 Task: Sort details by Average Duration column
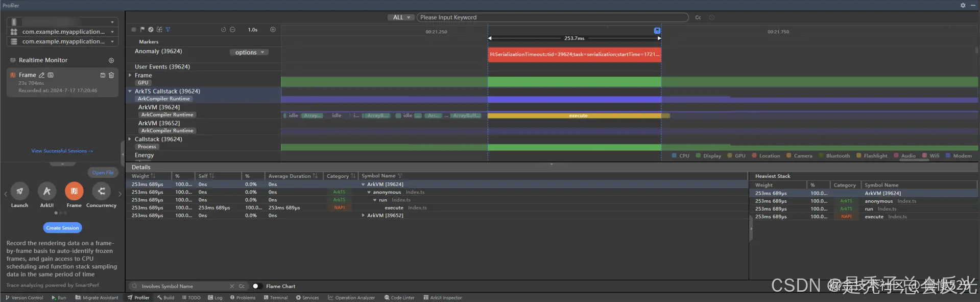tap(293, 176)
